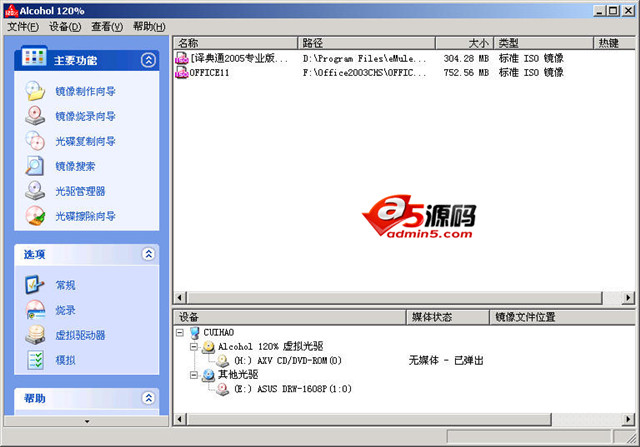Open the 文件(F) menu
640x447 pixels.
click(x=23, y=27)
